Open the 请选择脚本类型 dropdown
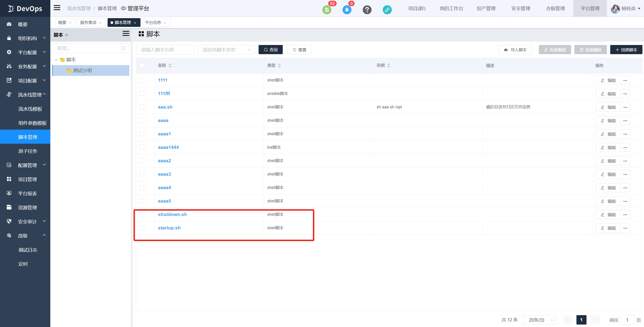The height and width of the screenshot is (327, 644). click(226, 50)
